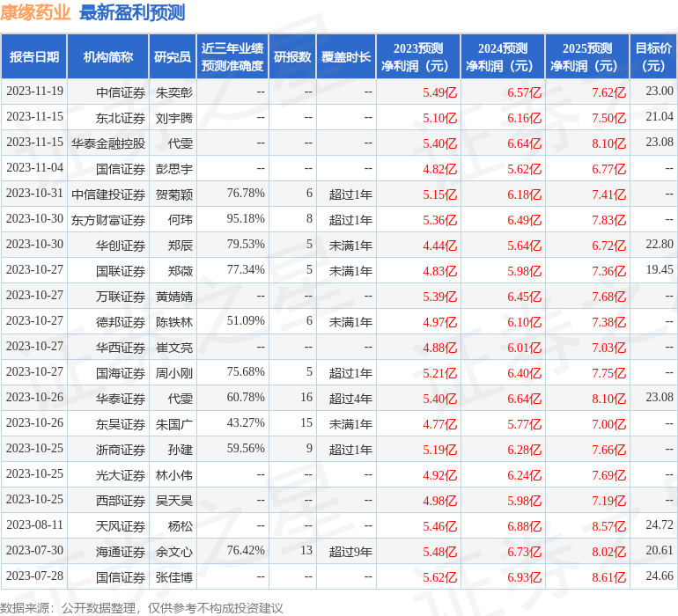678x616 pixels.
Task: Click target price 22.80
Action: (x=660, y=245)
